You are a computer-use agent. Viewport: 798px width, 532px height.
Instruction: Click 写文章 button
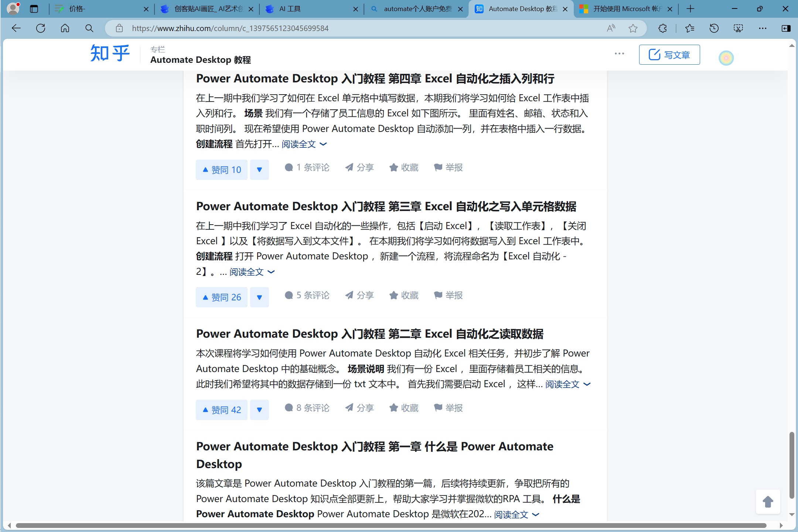pyautogui.click(x=669, y=55)
